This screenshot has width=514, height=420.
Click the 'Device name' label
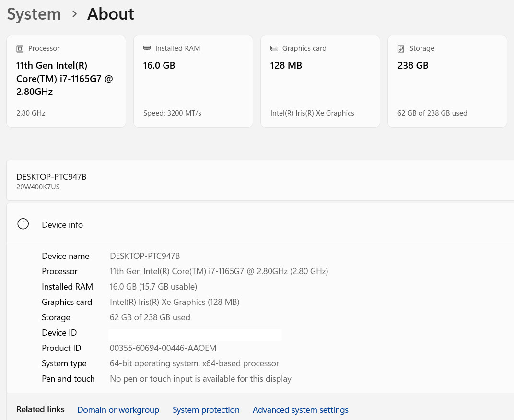(x=65, y=256)
